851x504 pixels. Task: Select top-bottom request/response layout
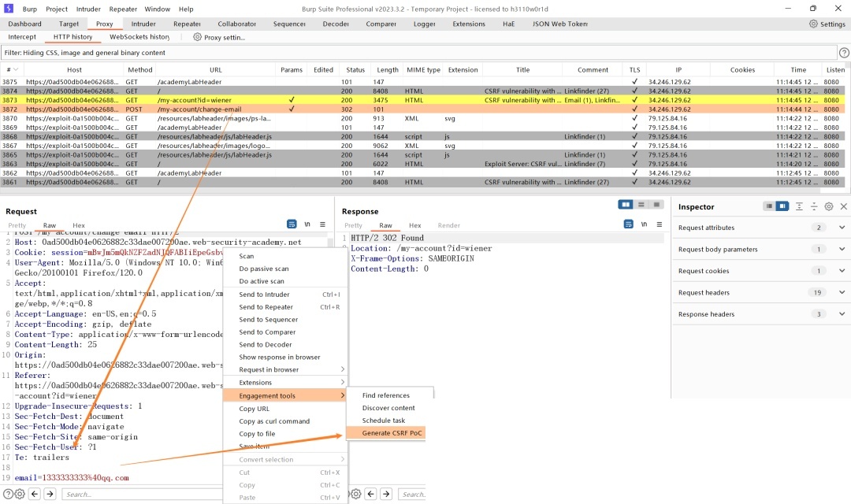641,205
